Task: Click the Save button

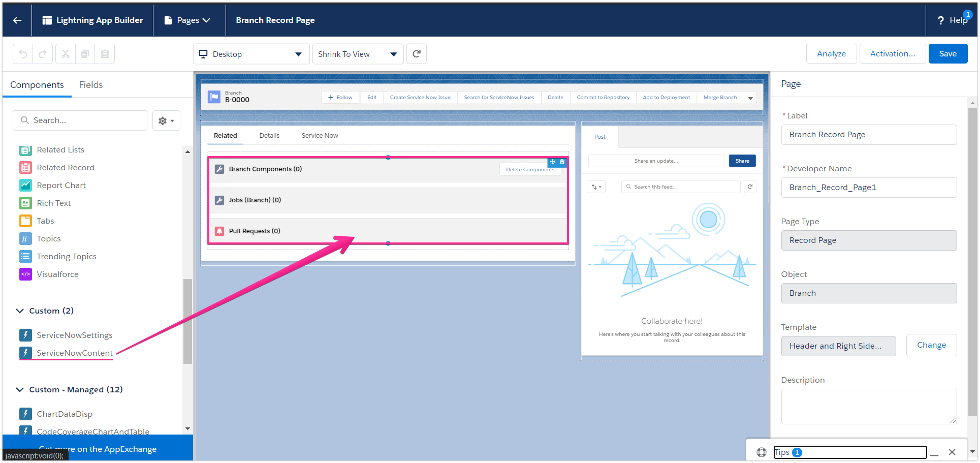Action: click(x=947, y=53)
